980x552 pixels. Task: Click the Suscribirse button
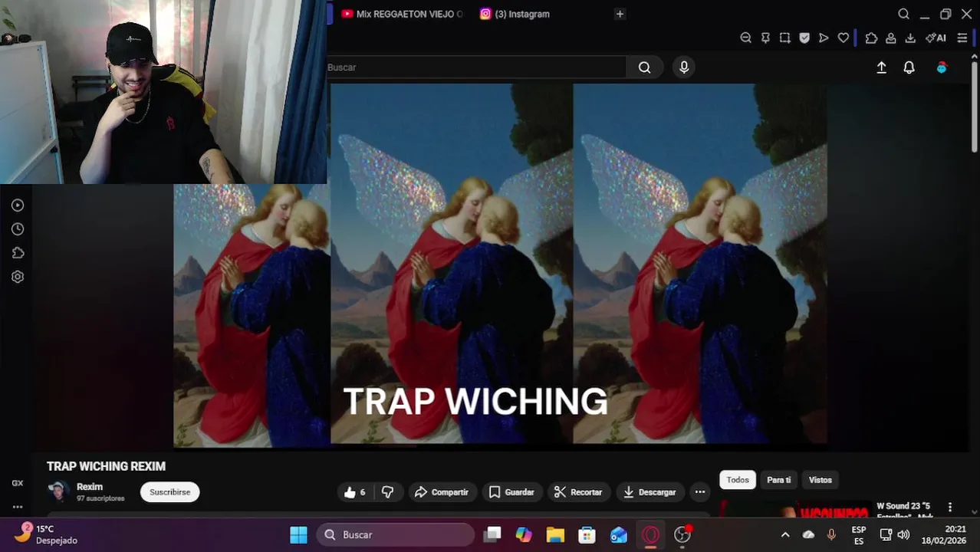(169, 492)
